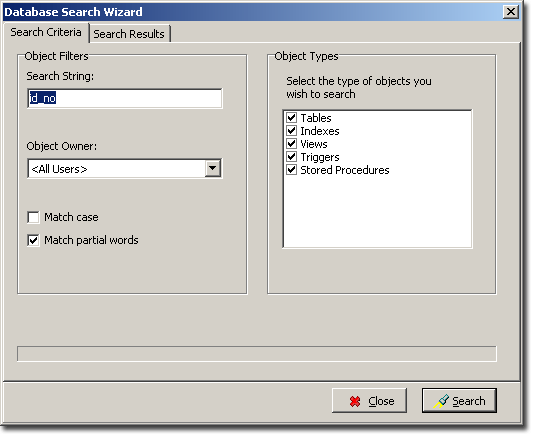This screenshot has width=533, height=437.
Task: Uncheck the Tables object type
Action: click(x=291, y=118)
